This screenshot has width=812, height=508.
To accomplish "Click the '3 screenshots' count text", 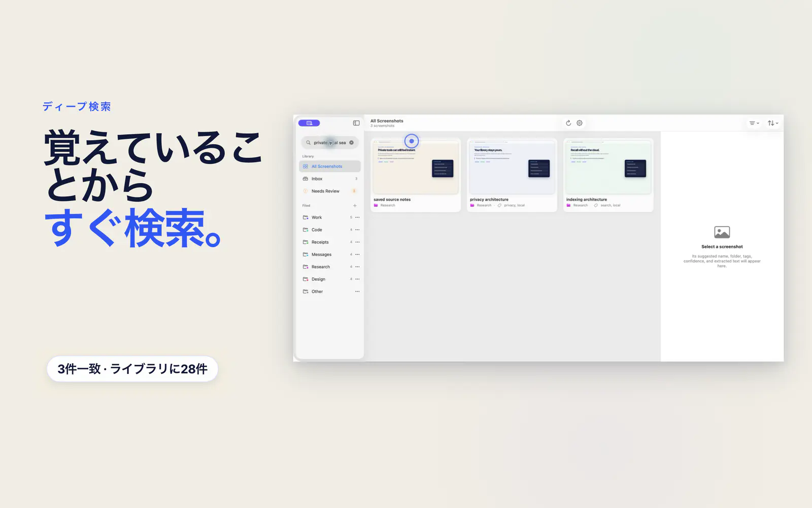I will [383, 126].
